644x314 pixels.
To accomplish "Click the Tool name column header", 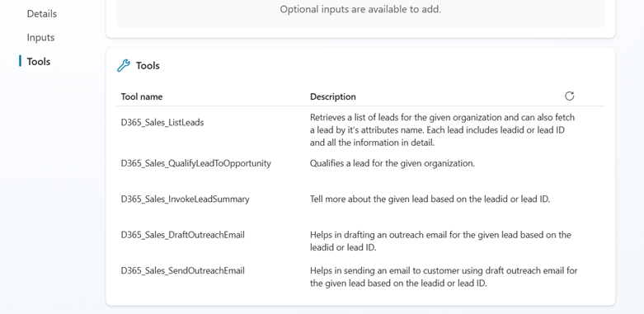I will 142,97.
